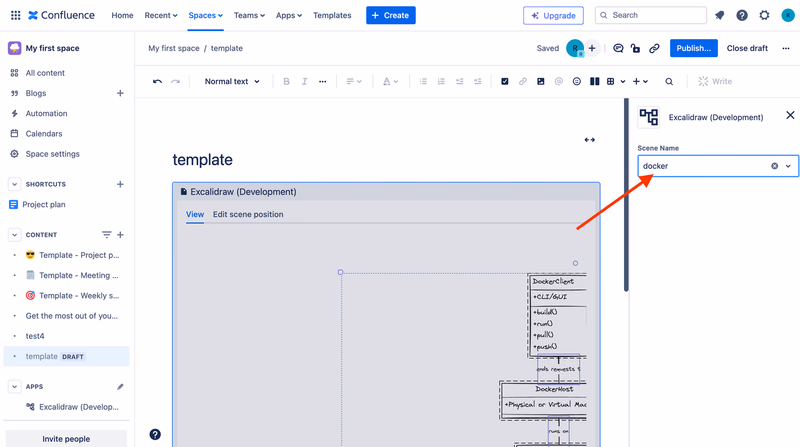Open the notifications bell icon
The image size is (800, 447).
click(x=719, y=15)
